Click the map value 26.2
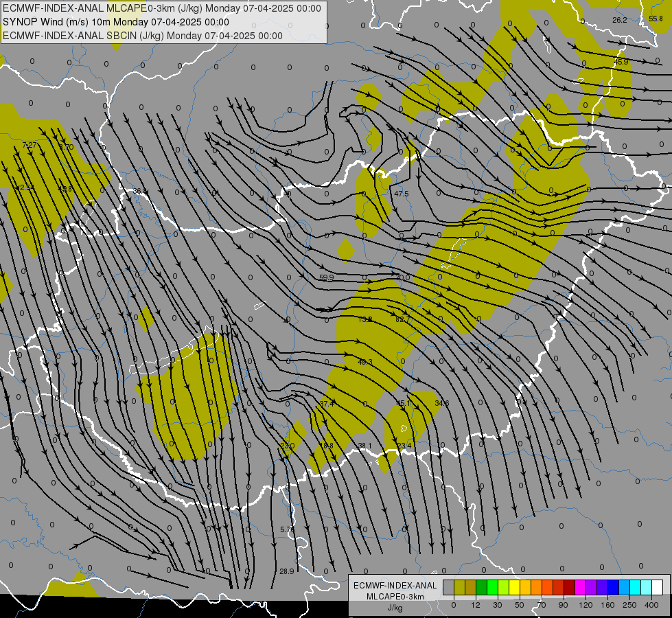 (620, 20)
